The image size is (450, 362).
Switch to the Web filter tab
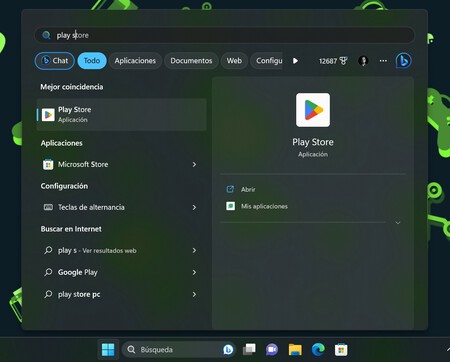coord(234,61)
